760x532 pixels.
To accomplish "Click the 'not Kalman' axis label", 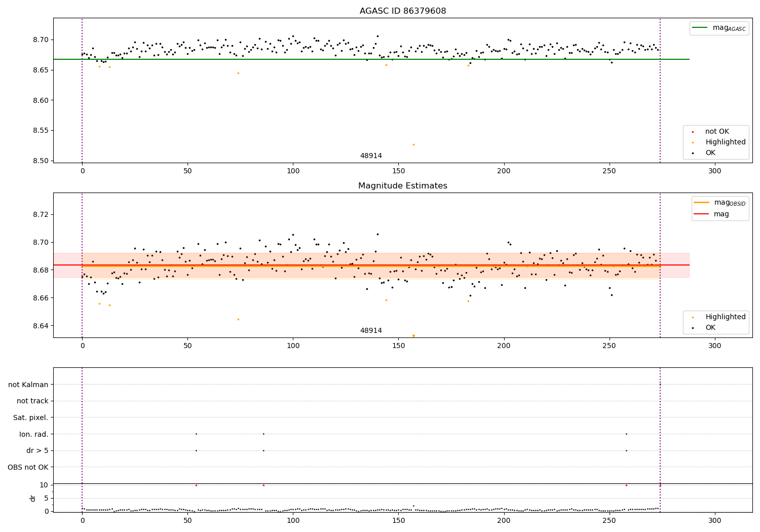I will pyautogui.click(x=28, y=385).
